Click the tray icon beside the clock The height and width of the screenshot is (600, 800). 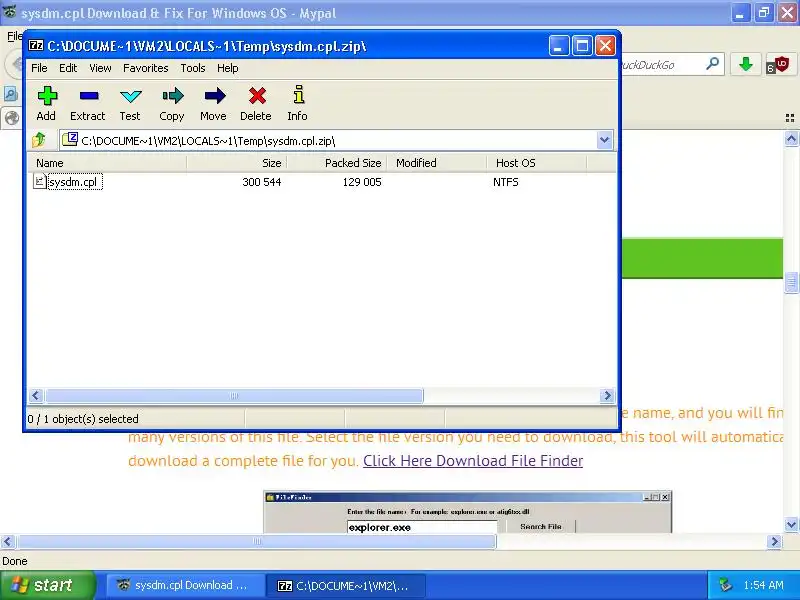724,585
